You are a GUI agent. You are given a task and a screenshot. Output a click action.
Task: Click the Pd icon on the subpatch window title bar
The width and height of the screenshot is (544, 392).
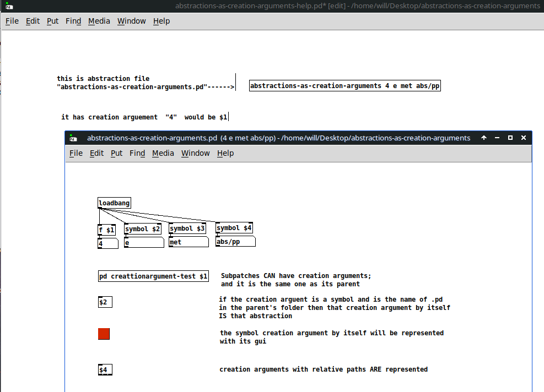point(72,138)
